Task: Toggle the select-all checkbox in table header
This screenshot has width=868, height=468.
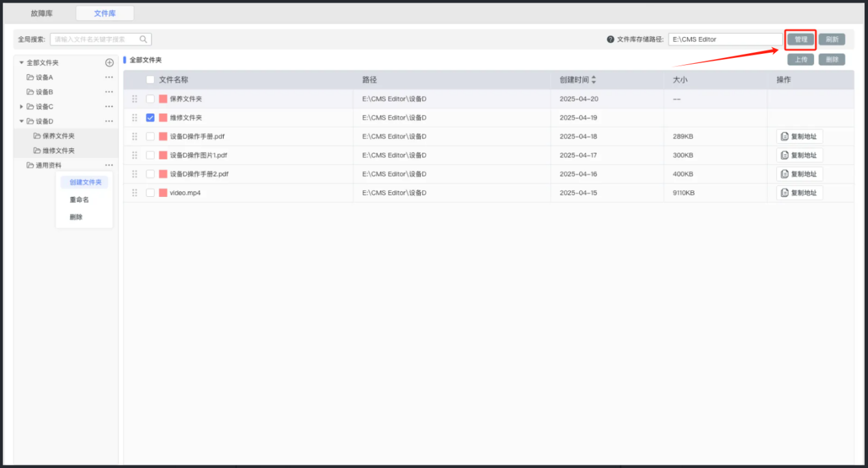Action: point(150,80)
